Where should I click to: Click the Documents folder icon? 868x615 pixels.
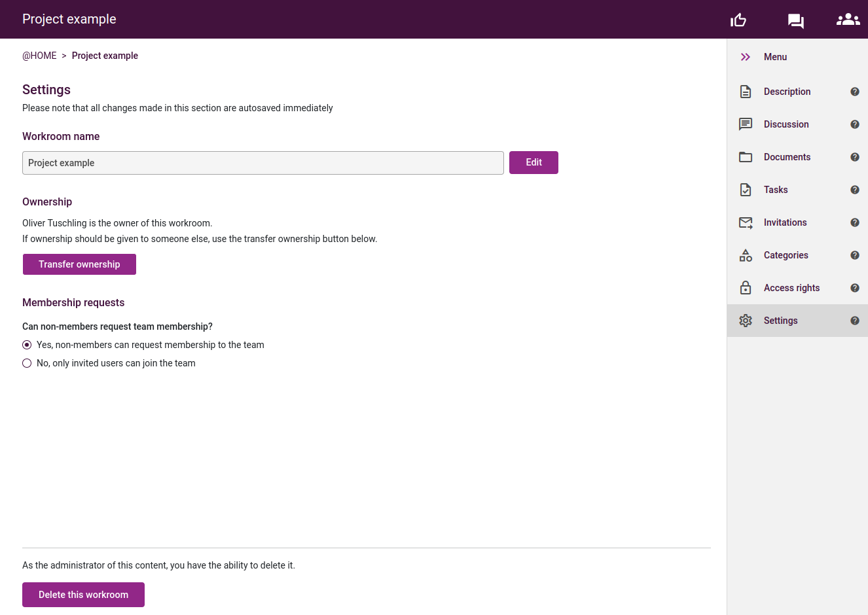(746, 157)
